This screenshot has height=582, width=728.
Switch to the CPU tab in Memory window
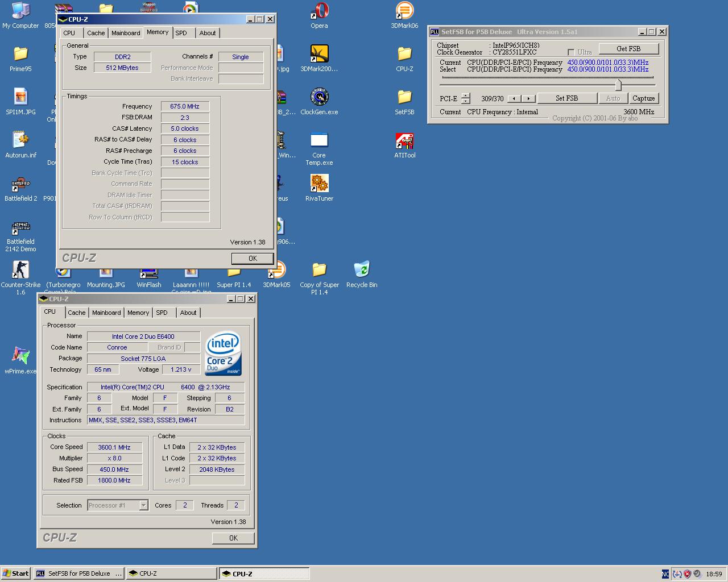(69, 33)
